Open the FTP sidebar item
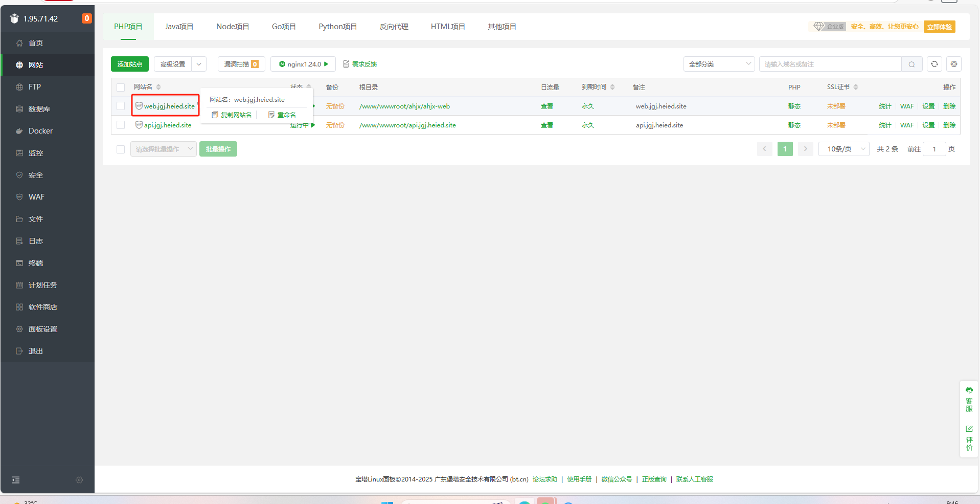 pyautogui.click(x=48, y=87)
